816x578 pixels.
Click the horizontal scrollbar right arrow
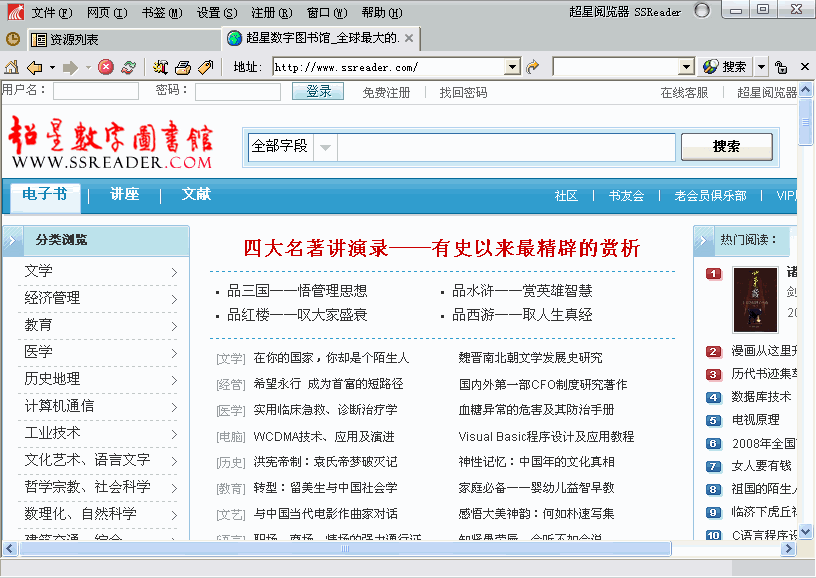point(788,548)
